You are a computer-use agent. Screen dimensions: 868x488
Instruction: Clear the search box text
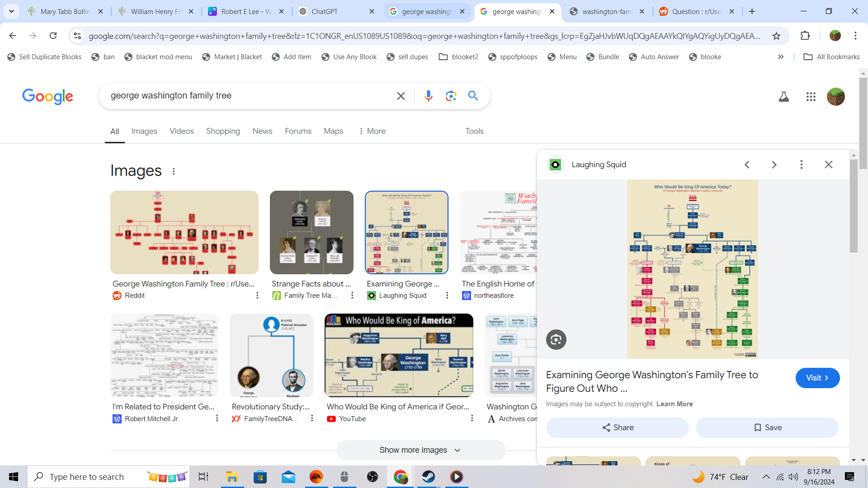point(401,96)
